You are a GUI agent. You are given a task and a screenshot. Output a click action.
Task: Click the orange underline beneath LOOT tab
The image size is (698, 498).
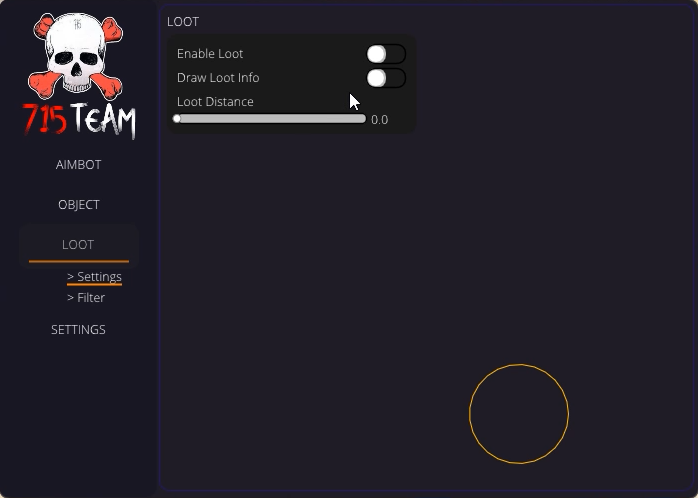pos(79,261)
